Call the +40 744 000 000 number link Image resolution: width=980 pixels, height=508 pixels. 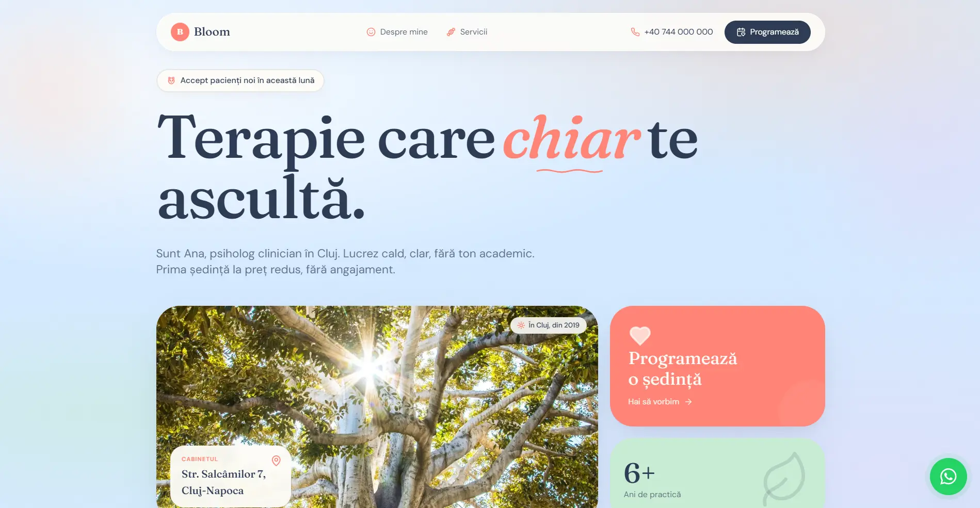[672, 32]
